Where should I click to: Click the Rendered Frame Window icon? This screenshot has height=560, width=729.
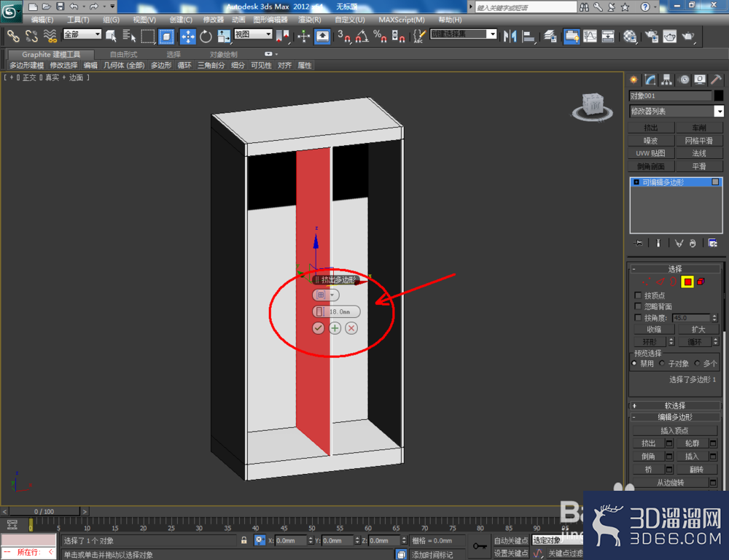click(669, 36)
